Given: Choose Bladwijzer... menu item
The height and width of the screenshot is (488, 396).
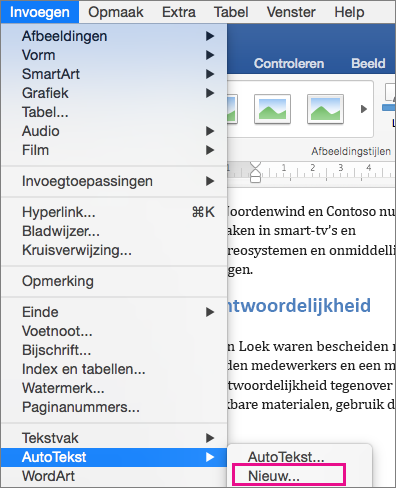Looking at the screenshot, I should (114, 231).
